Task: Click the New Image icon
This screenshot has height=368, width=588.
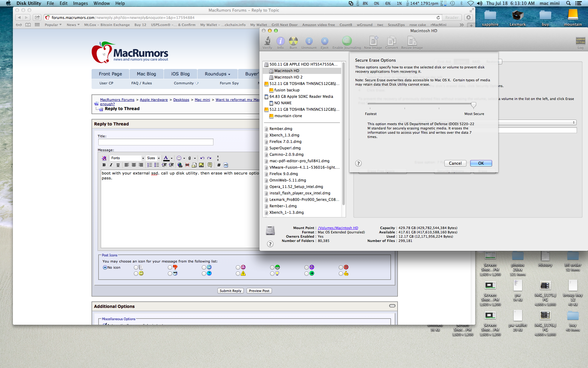Action: click(x=373, y=41)
